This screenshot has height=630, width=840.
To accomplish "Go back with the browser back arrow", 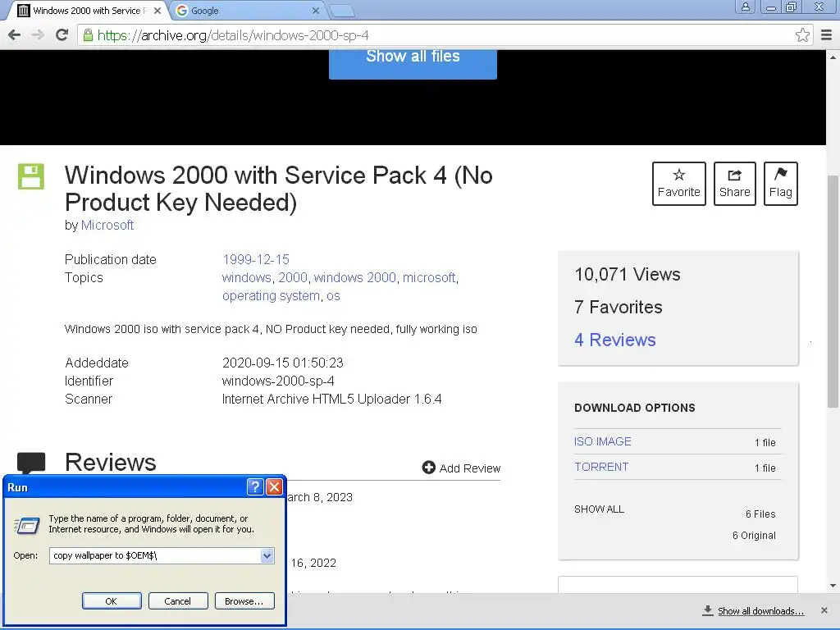I will click(x=15, y=35).
